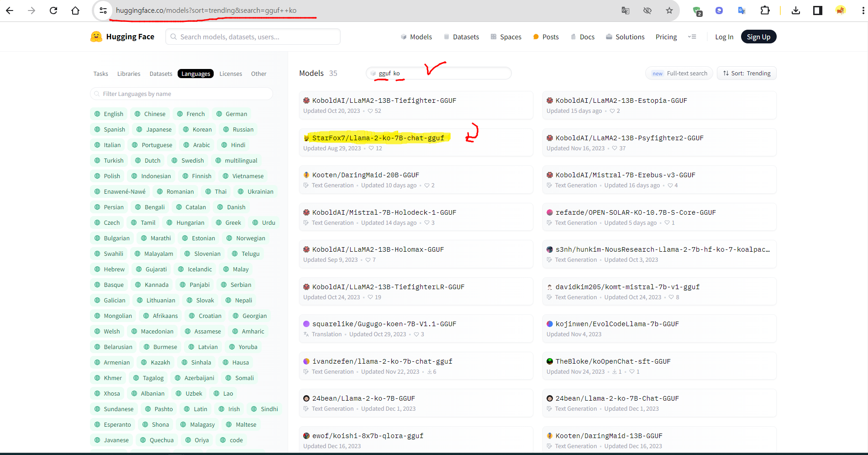Open the Posts nav item
Screen dimensions: 868x455
click(546, 37)
